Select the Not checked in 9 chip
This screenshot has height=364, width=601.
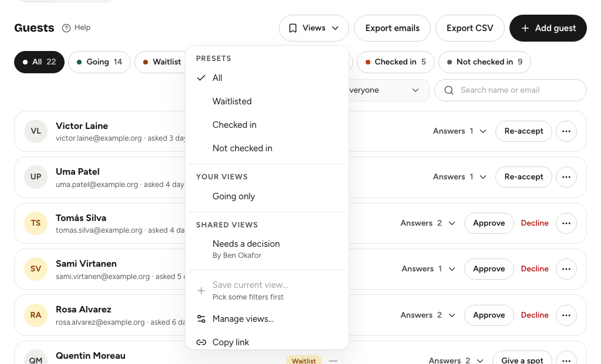tap(484, 62)
